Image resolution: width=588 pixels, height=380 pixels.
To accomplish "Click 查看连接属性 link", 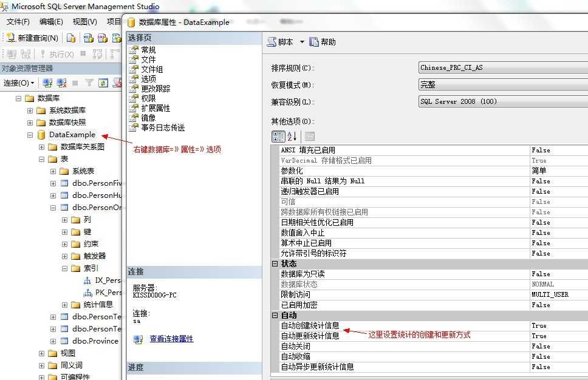I will (171, 339).
